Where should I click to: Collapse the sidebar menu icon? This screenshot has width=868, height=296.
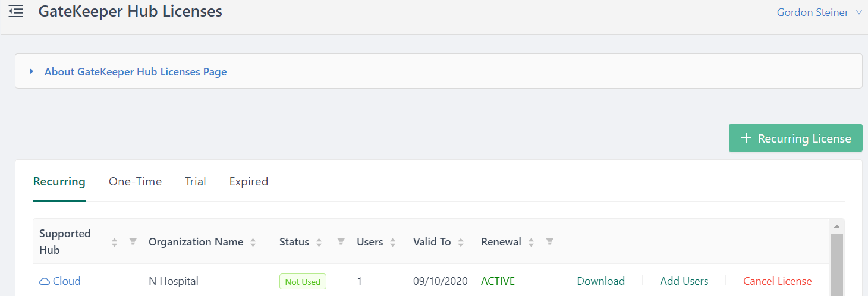pos(15,11)
